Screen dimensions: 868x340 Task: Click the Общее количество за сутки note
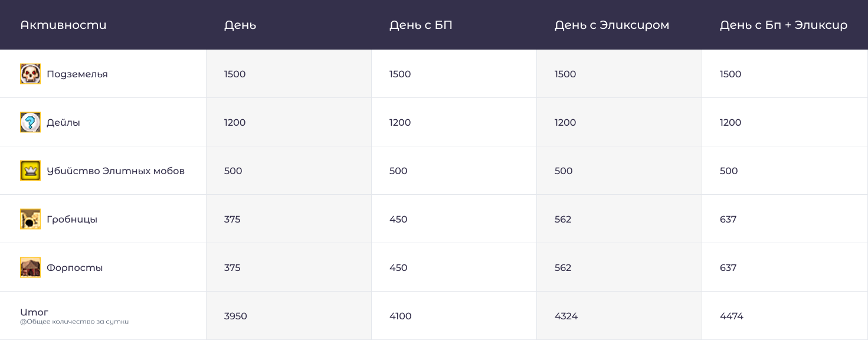(74, 322)
